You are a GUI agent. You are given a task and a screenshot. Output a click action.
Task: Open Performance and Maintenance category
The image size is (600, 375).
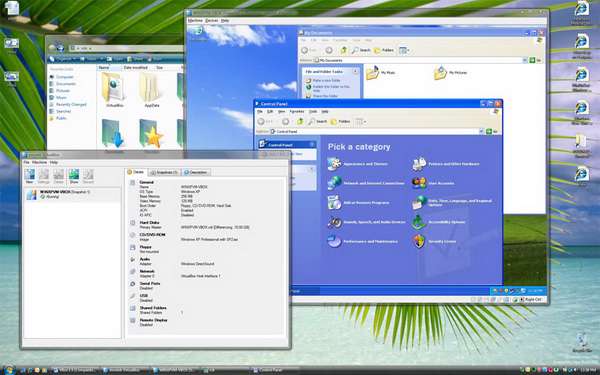click(x=363, y=241)
